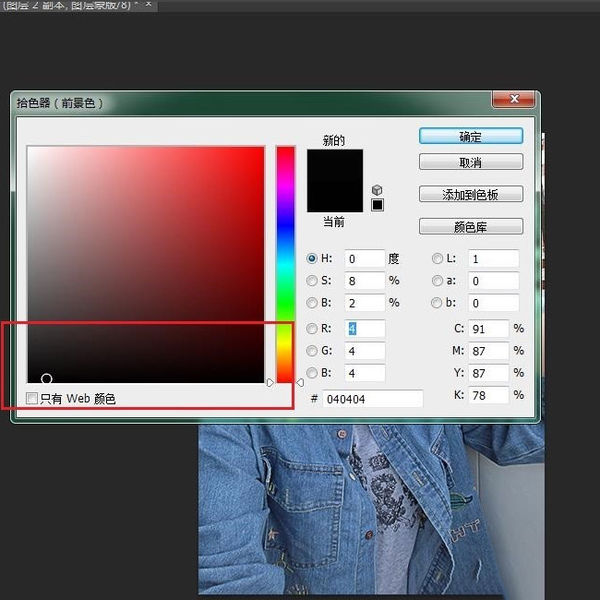Select the B brightness radio button
600x600 pixels.
coord(312,303)
